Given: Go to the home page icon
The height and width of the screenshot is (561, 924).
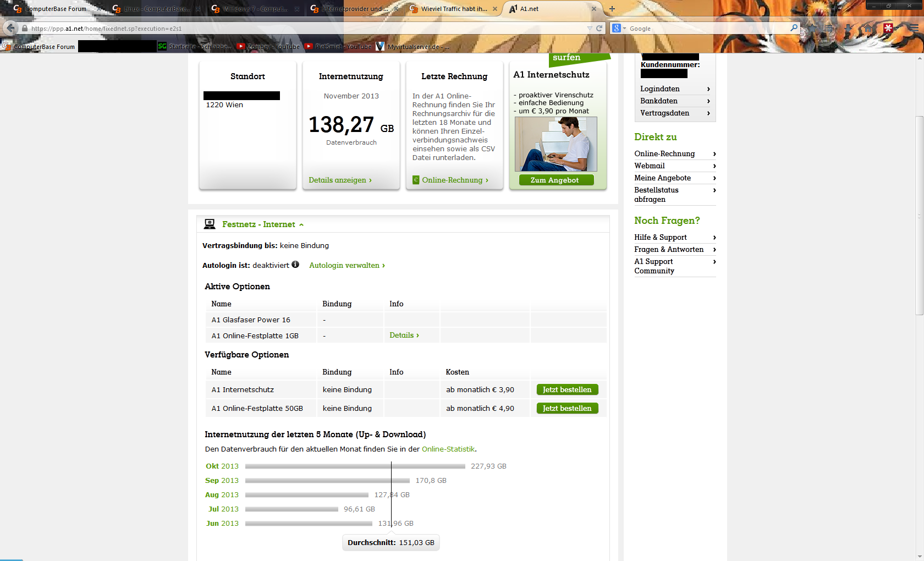Looking at the screenshot, I should tap(868, 28).
